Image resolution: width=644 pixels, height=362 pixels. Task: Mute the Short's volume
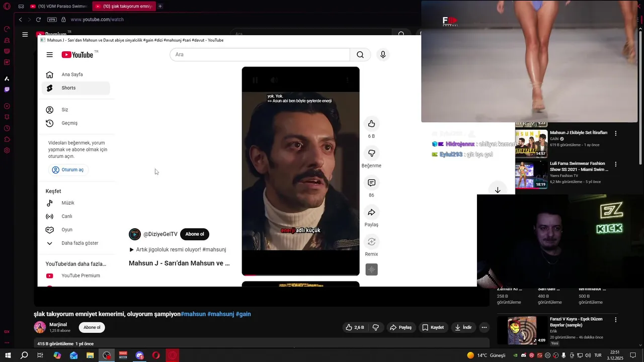(274, 80)
